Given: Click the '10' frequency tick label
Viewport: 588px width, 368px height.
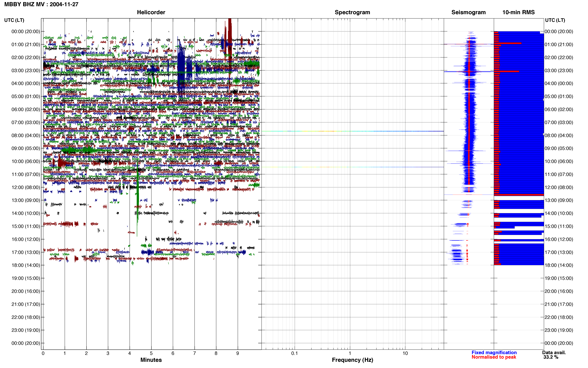Looking at the screenshot, I should coord(405,353).
